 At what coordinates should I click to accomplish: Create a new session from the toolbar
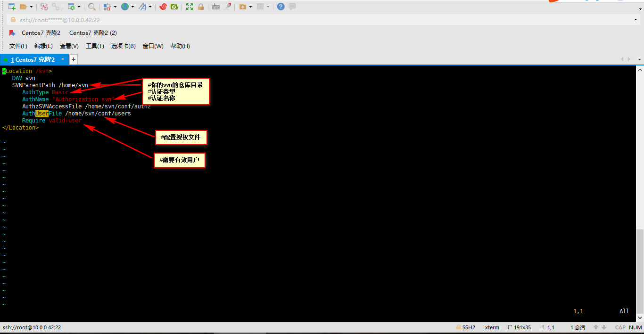click(10, 7)
